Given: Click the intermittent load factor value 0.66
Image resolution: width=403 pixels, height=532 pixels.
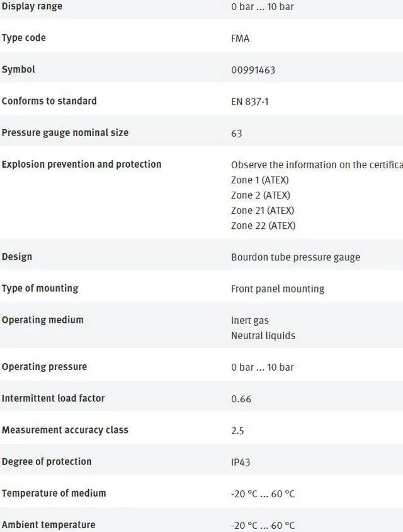Looking at the screenshot, I should [x=241, y=399].
